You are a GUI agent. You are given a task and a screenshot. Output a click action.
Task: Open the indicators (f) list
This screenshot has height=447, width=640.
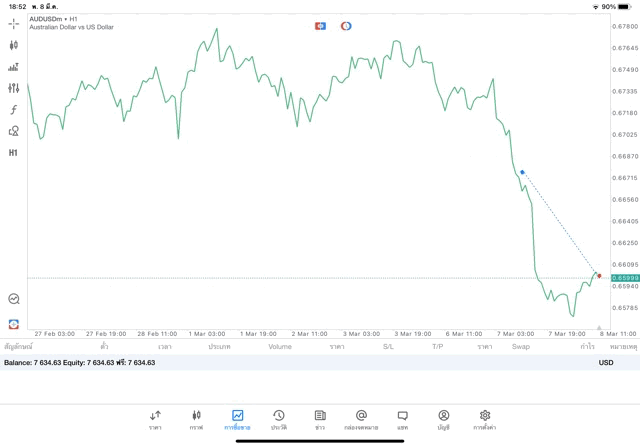pyautogui.click(x=13, y=110)
